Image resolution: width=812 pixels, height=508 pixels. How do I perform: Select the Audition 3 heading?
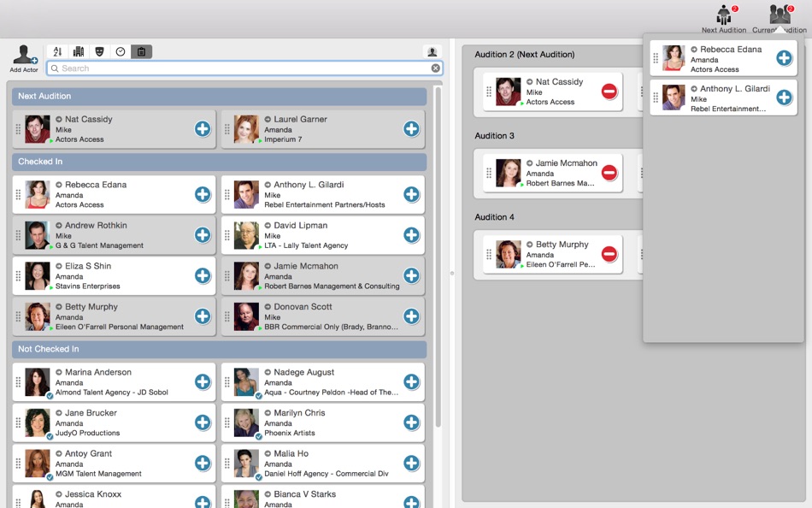click(x=495, y=136)
